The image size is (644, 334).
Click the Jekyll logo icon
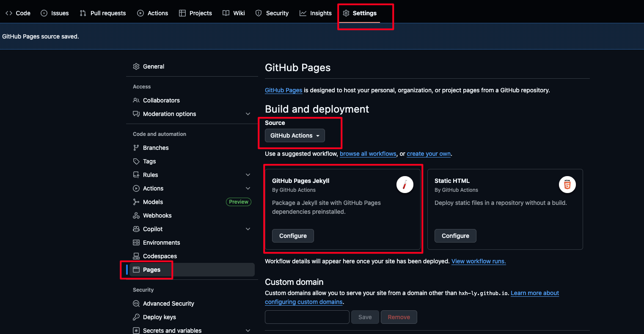pos(405,185)
